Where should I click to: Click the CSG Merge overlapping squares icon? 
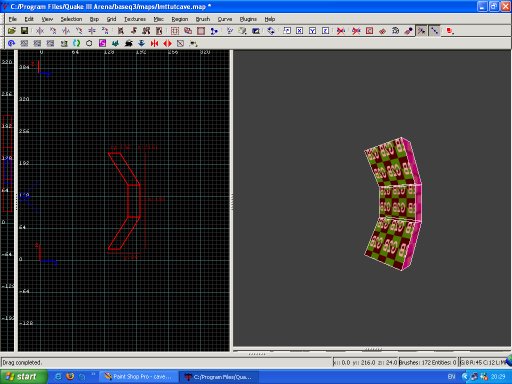tap(188, 31)
